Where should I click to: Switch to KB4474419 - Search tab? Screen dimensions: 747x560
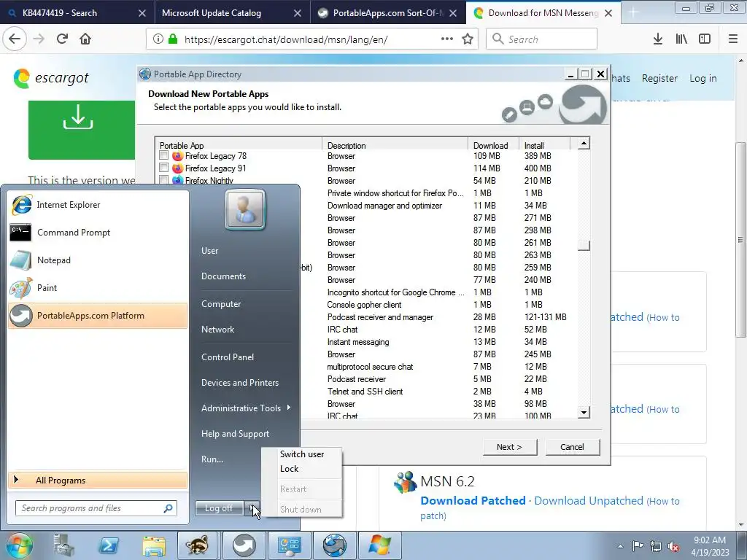pos(77,13)
